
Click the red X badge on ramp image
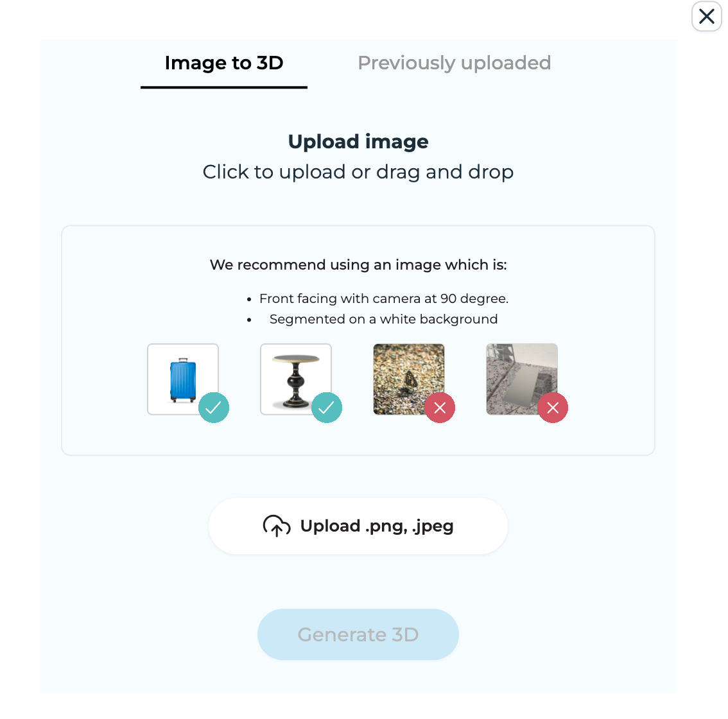[553, 408]
